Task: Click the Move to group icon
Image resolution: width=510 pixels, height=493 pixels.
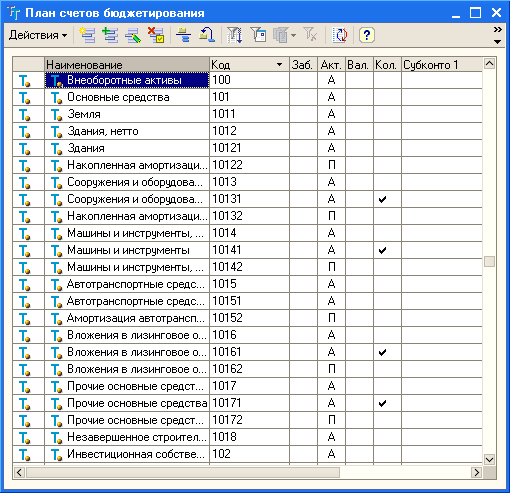Action: [206, 35]
